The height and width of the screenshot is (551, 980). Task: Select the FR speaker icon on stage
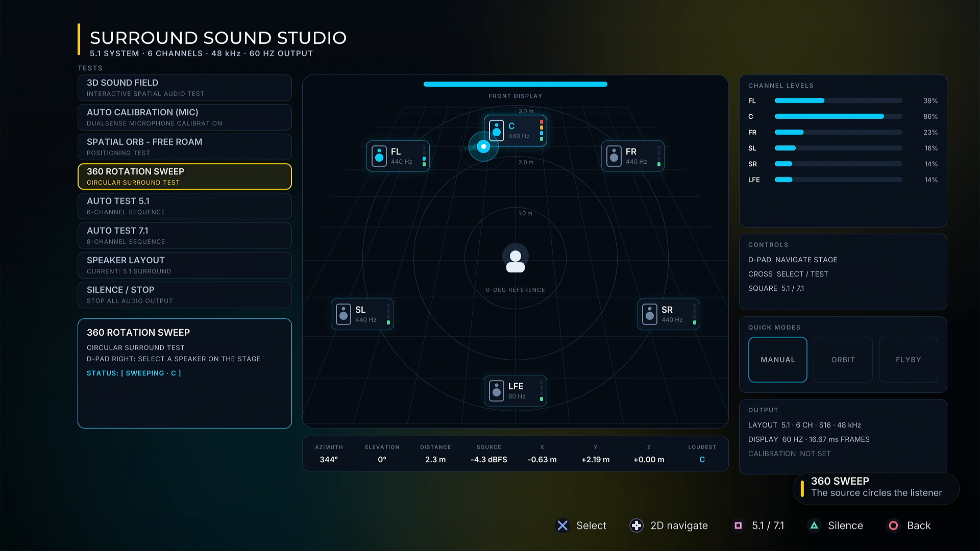point(614,156)
